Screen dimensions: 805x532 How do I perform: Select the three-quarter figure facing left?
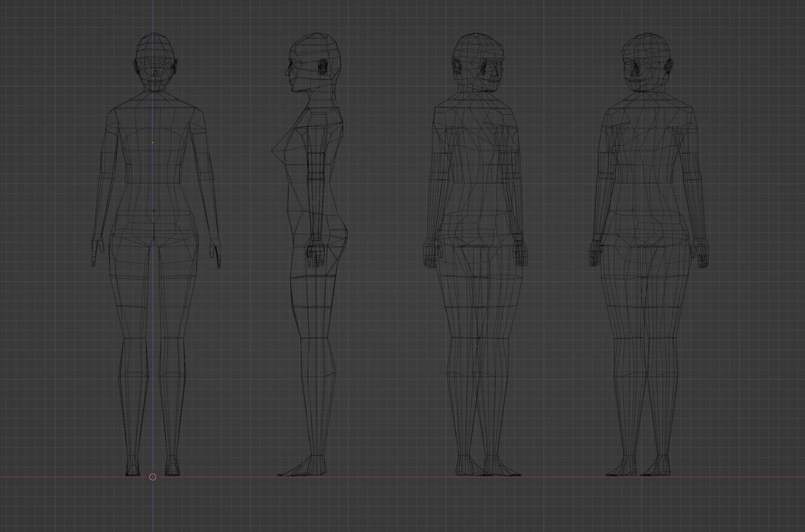pyautogui.click(x=649, y=254)
